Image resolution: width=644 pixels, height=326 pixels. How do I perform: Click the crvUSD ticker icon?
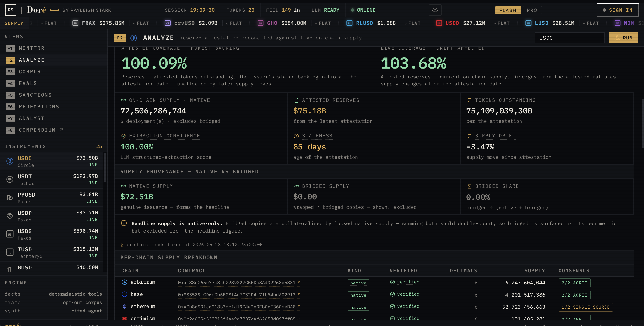pyautogui.click(x=168, y=23)
